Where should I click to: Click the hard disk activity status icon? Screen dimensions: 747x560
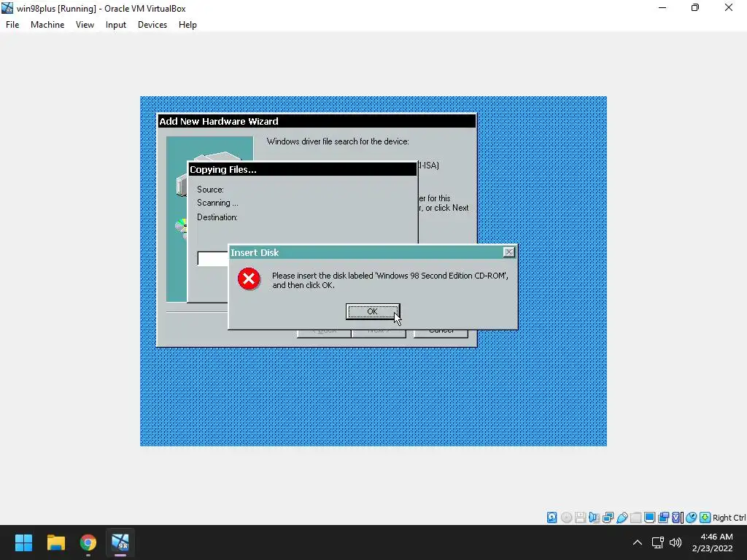(x=551, y=518)
